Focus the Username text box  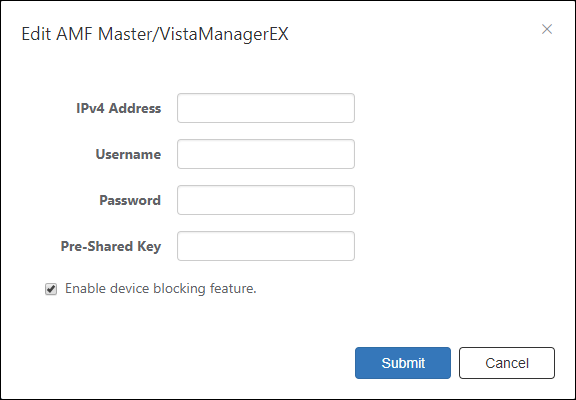(266, 154)
